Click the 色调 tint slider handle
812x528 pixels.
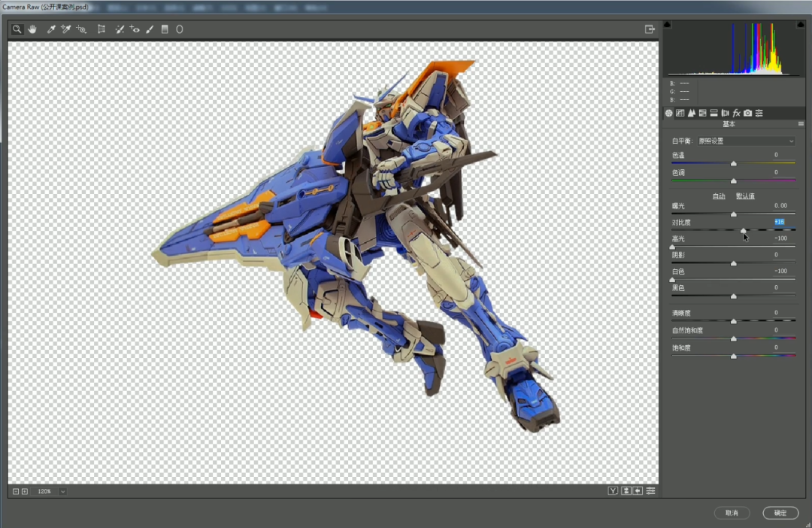734,181
